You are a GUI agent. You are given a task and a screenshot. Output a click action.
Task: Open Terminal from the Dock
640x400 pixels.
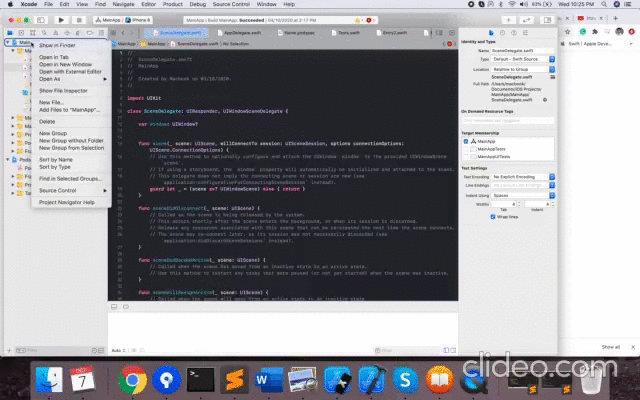pos(200,380)
